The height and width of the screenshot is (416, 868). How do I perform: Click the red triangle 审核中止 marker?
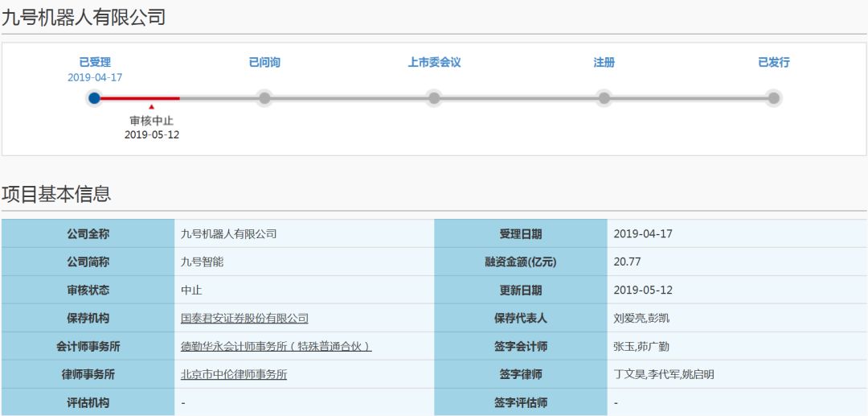click(x=152, y=107)
